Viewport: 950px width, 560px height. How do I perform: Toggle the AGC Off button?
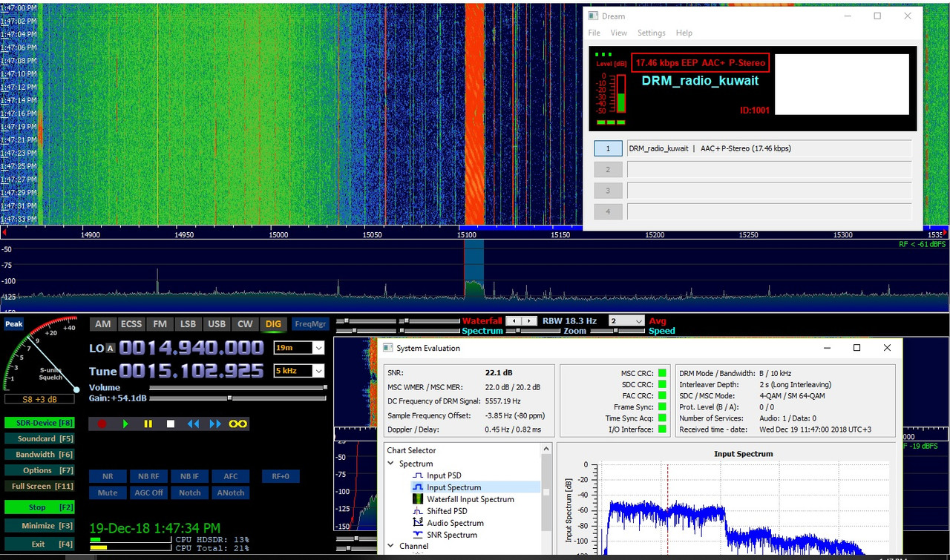coord(148,493)
